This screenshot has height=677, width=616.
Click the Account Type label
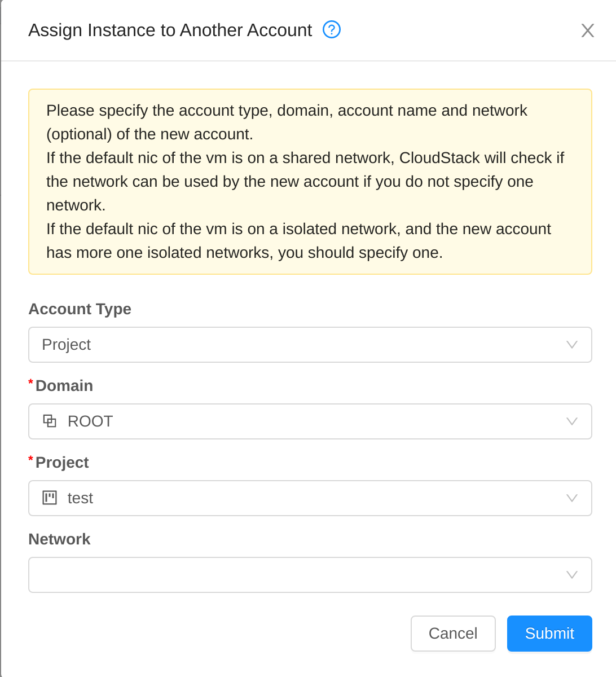tap(80, 309)
